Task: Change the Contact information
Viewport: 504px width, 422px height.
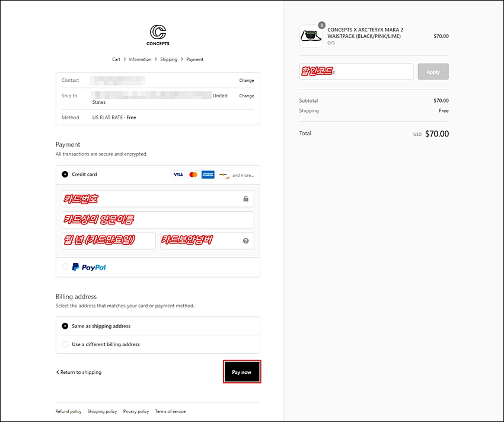Action: [x=247, y=80]
